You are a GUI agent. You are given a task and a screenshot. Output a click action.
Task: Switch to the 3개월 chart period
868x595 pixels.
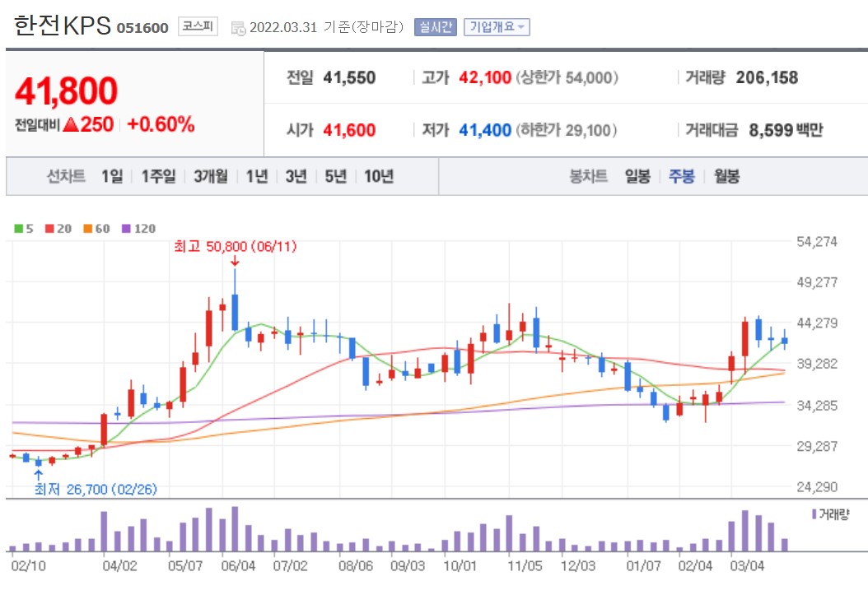210,176
